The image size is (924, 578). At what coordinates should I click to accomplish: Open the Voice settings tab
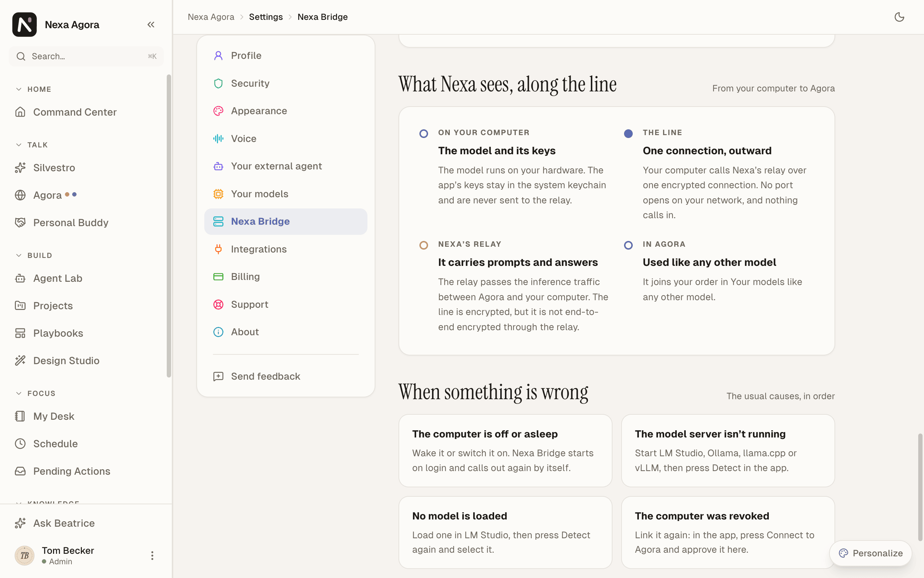pos(286,138)
